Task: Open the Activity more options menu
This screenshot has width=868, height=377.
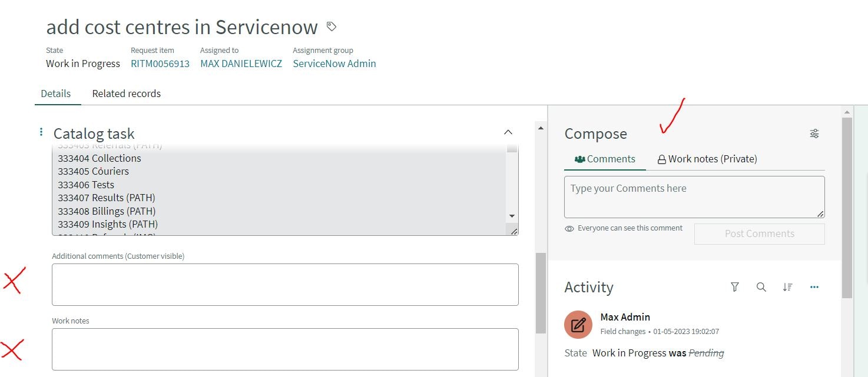Action: pos(814,287)
